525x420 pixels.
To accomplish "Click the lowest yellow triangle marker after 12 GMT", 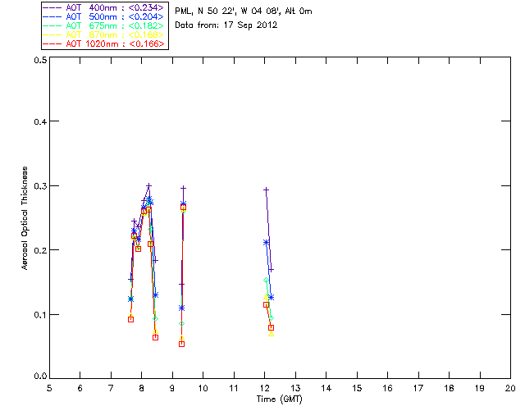I will point(272,334).
